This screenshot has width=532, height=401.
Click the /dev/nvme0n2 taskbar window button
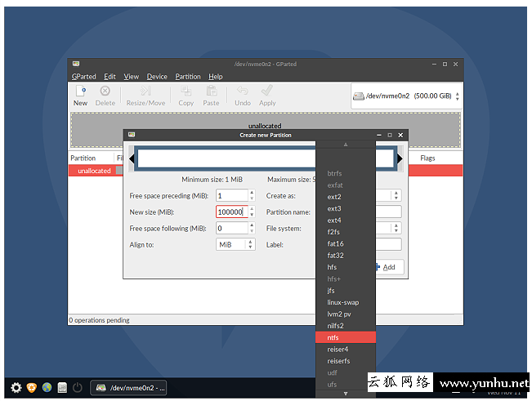coord(129,388)
